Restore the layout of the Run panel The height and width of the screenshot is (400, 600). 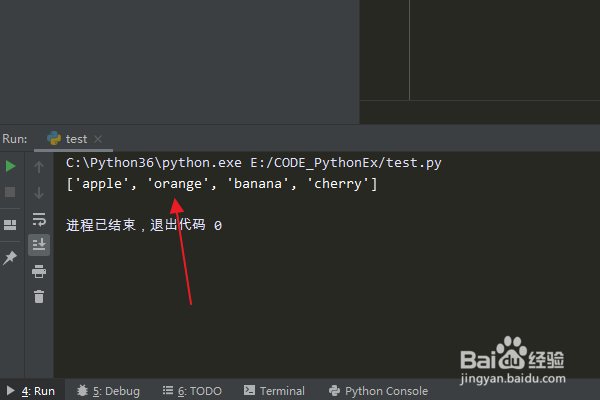[x=10, y=225]
